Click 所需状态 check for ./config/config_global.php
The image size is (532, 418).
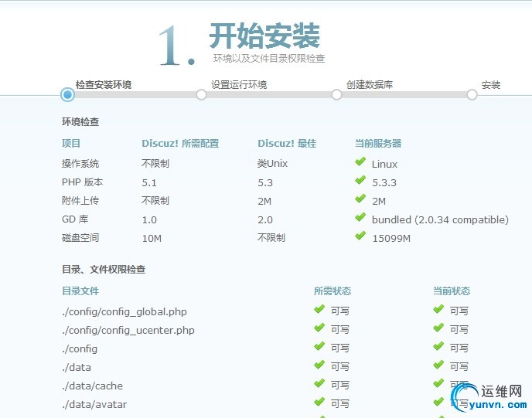(319, 309)
